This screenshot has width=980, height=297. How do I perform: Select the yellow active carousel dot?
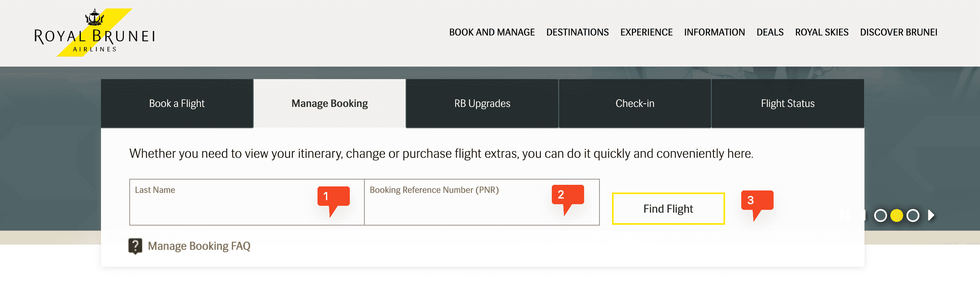click(897, 215)
